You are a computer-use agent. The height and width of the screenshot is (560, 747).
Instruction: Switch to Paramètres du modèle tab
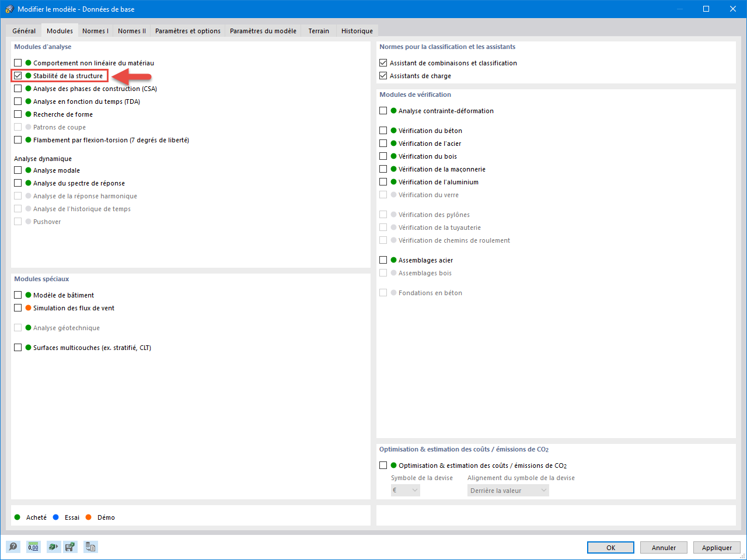(x=263, y=31)
